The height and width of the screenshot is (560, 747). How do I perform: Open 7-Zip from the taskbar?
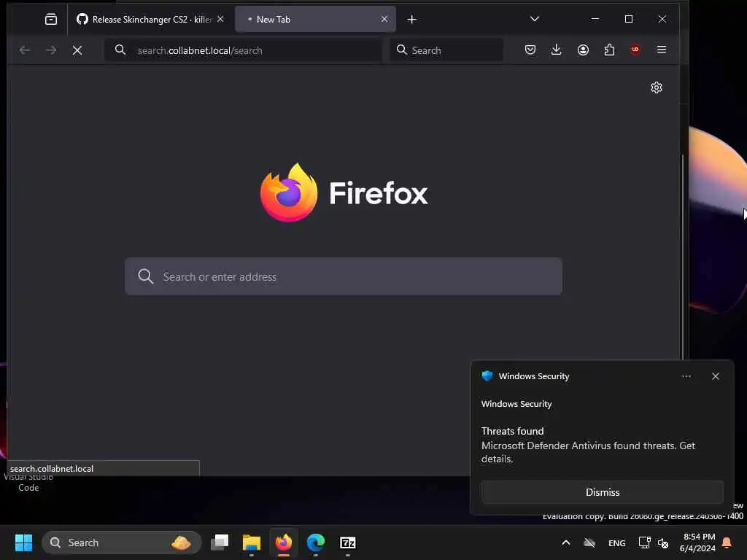point(348,542)
